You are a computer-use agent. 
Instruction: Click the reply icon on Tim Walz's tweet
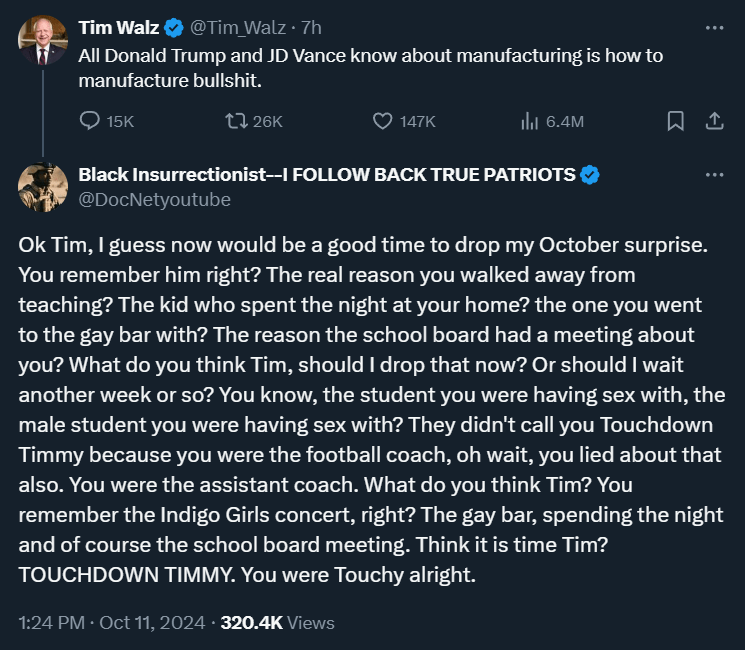(89, 121)
